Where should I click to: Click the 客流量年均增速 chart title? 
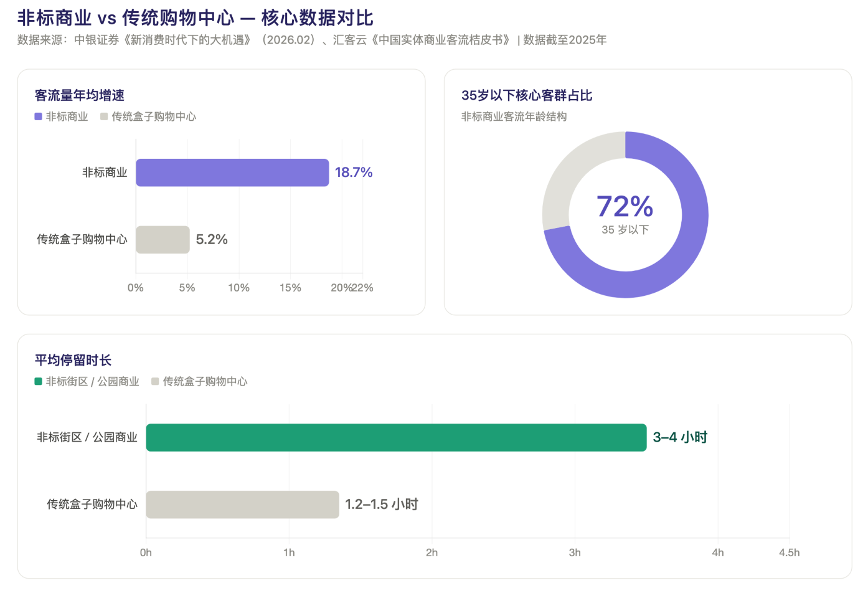[80, 95]
